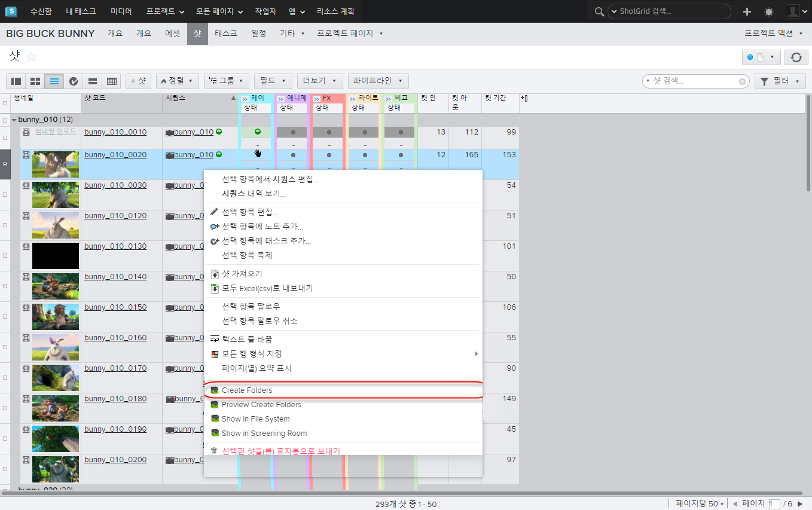
Task: Click green status dot in bunny_010_0010 레이 cell
Action: 258,132
